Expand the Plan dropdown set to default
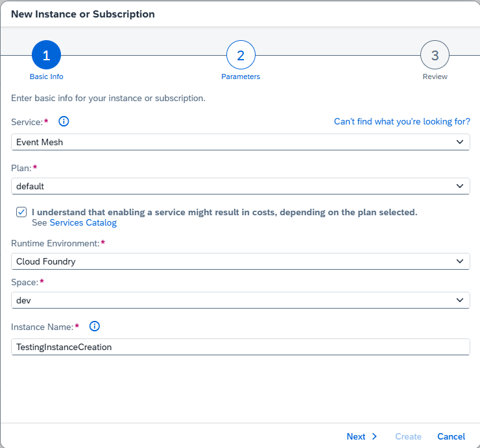 pos(240,186)
